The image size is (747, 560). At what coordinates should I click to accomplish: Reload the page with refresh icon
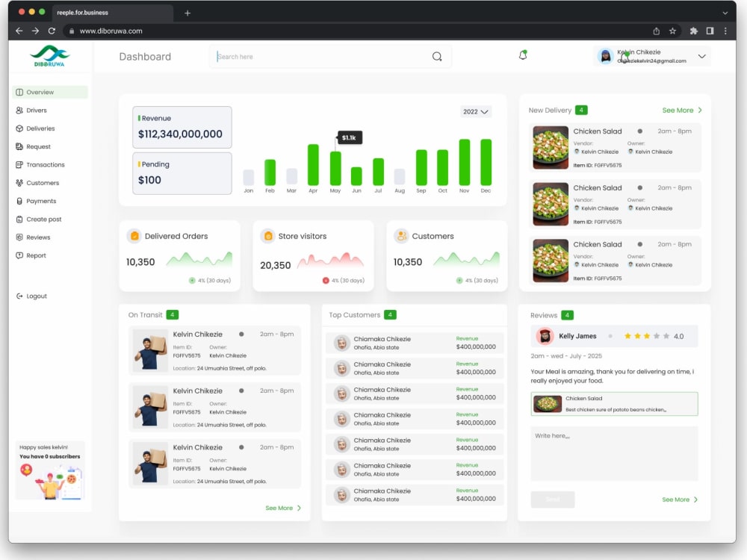[52, 31]
